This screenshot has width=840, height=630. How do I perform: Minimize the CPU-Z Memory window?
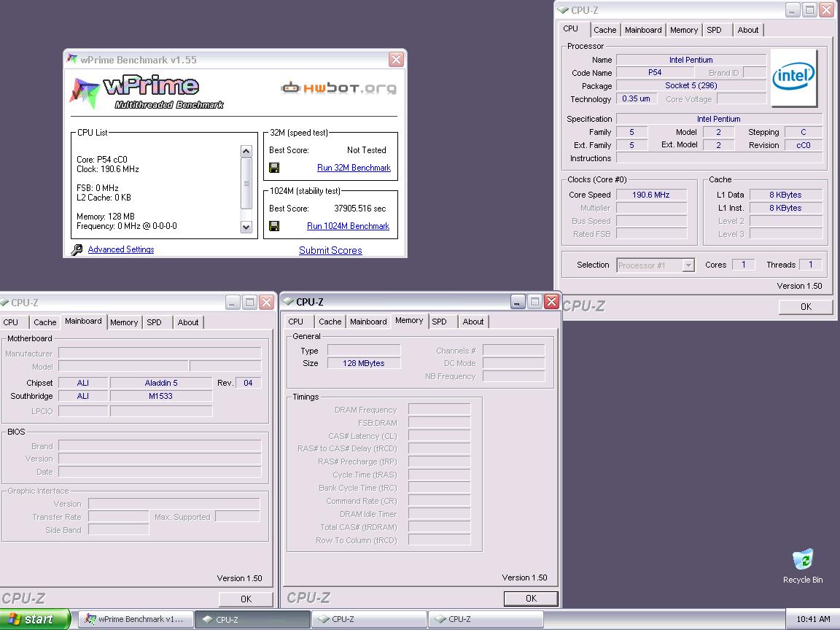pos(517,302)
